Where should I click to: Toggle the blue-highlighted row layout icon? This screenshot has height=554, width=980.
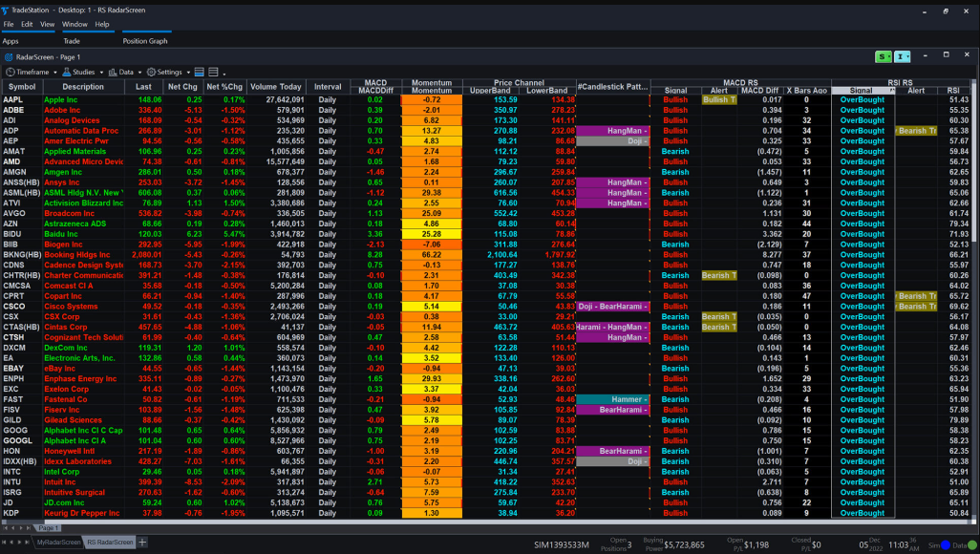[200, 72]
